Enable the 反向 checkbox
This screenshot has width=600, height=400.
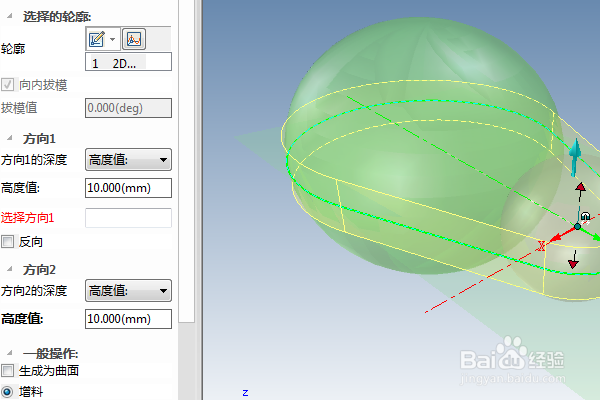8,242
